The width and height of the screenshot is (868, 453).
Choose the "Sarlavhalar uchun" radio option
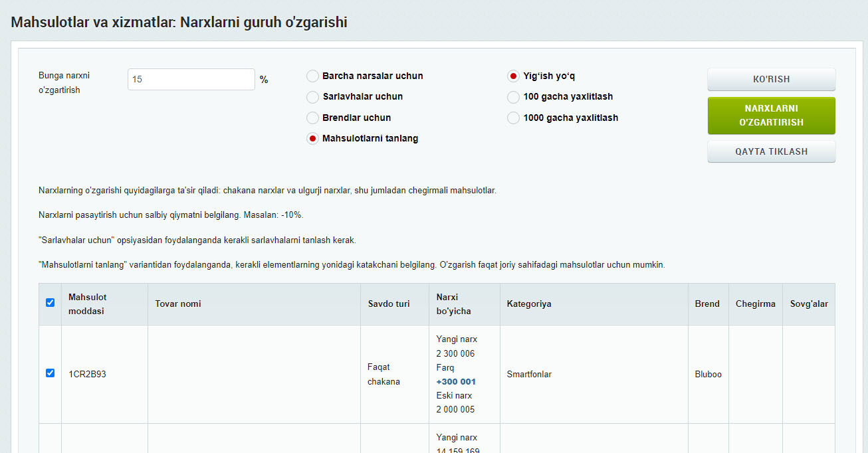point(312,97)
